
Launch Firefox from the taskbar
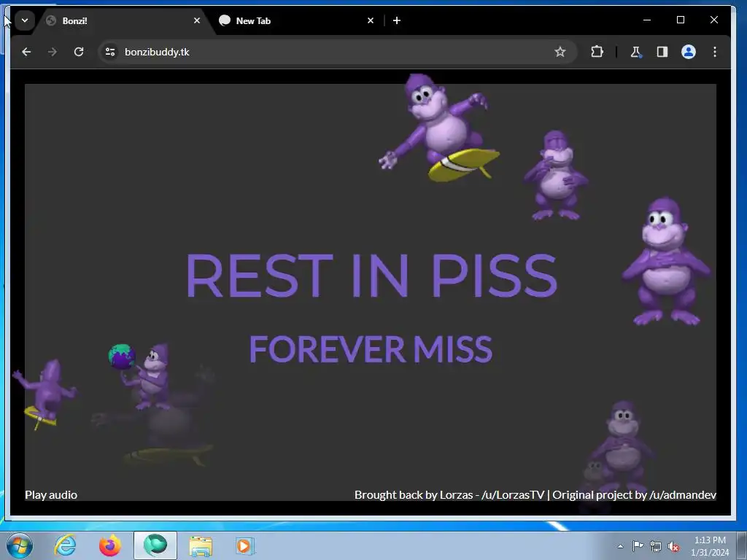pyautogui.click(x=110, y=545)
